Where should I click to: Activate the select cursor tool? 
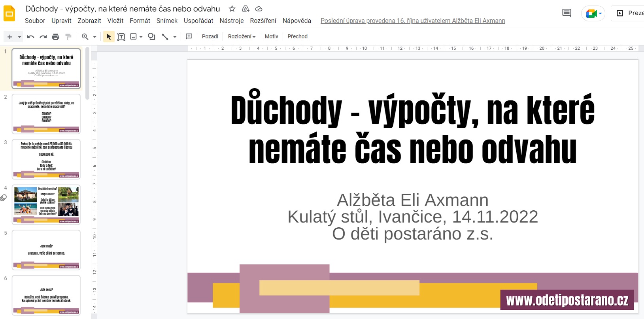108,37
